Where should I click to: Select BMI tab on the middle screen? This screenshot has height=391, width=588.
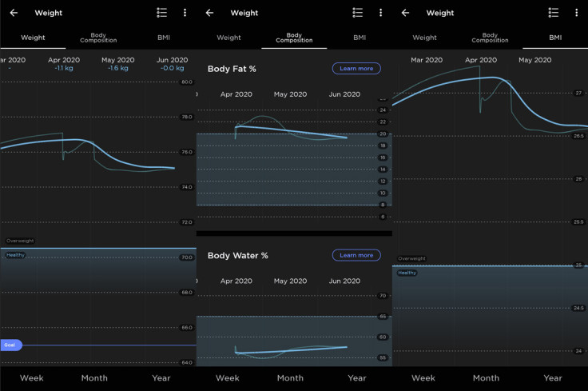tap(360, 38)
